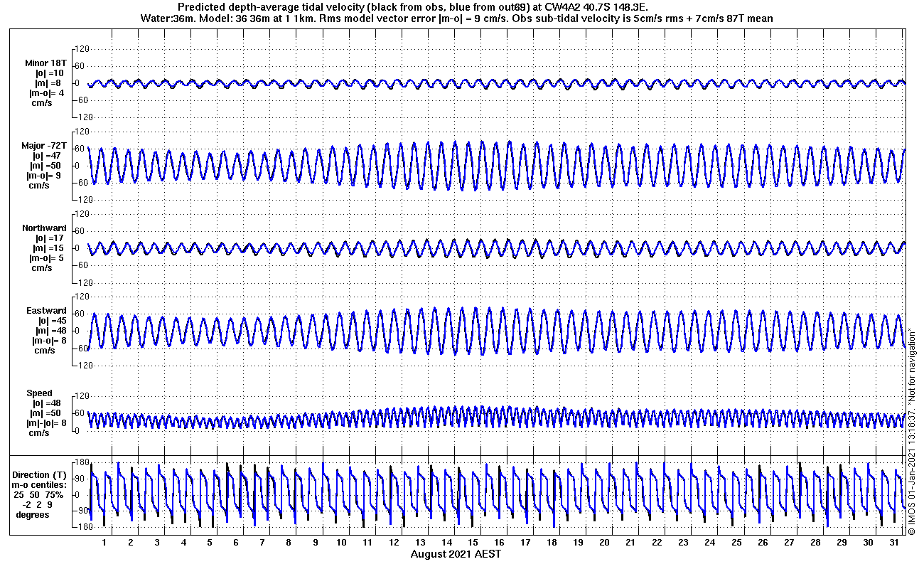Click the '25 50 75%' centile header

tap(38, 494)
